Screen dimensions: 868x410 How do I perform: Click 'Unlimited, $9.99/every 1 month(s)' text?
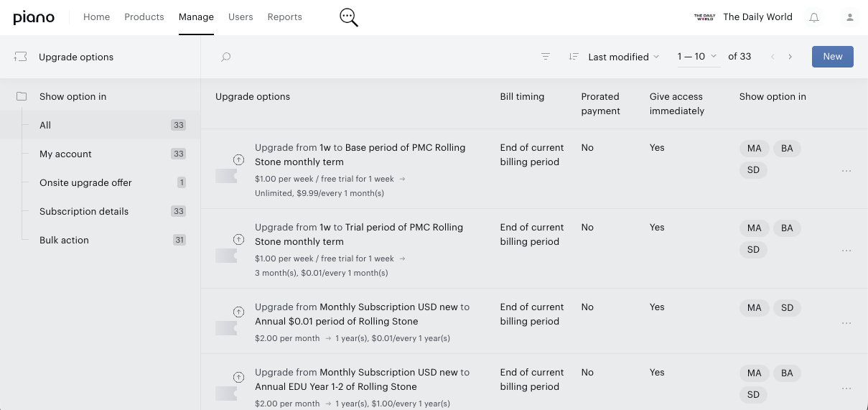pyautogui.click(x=319, y=193)
